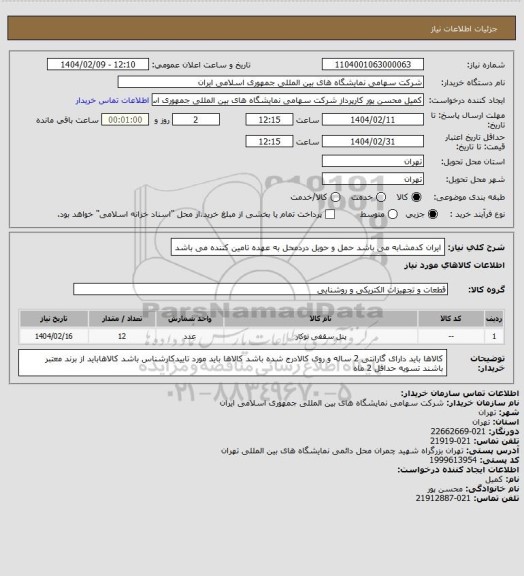
Task: Click the واحد شمارش column header
Action: coord(190,318)
